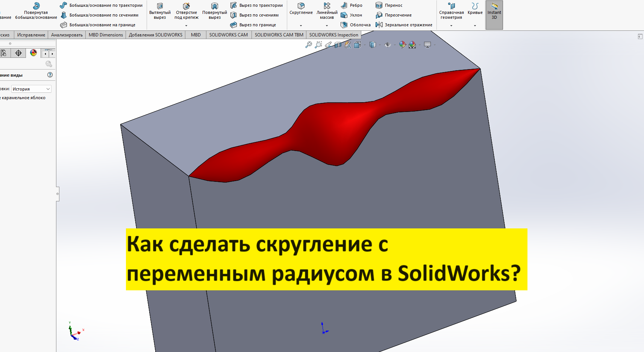Expand the Display Style dropdown arrow
Image resolution: width=644 pixels, height=352 pixels.
[380, 45]
